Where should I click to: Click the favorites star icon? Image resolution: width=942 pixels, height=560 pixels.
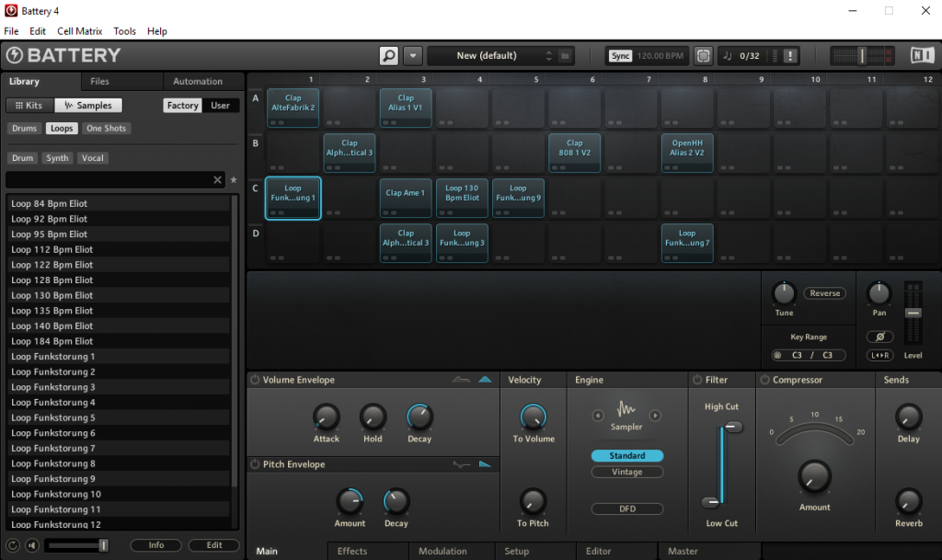click(234, 180)
